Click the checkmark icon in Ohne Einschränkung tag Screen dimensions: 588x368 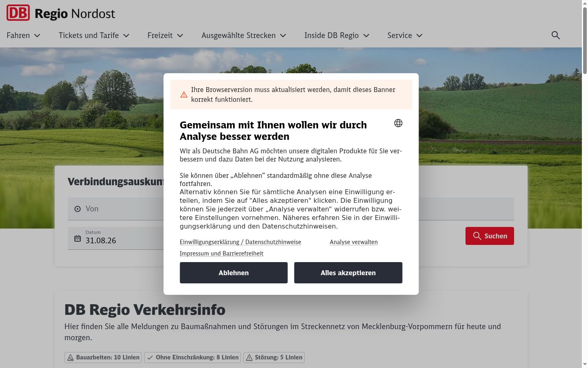[x=150, y=358]
